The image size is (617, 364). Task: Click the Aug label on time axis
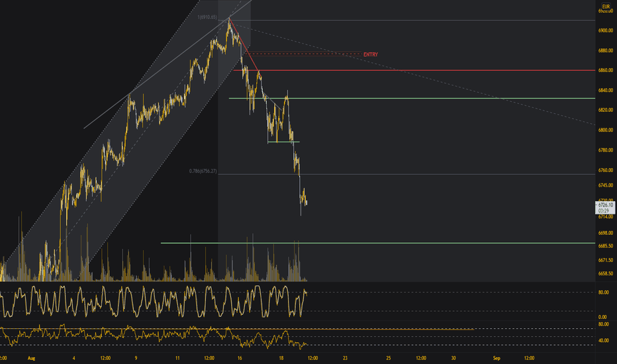[32, 359]
